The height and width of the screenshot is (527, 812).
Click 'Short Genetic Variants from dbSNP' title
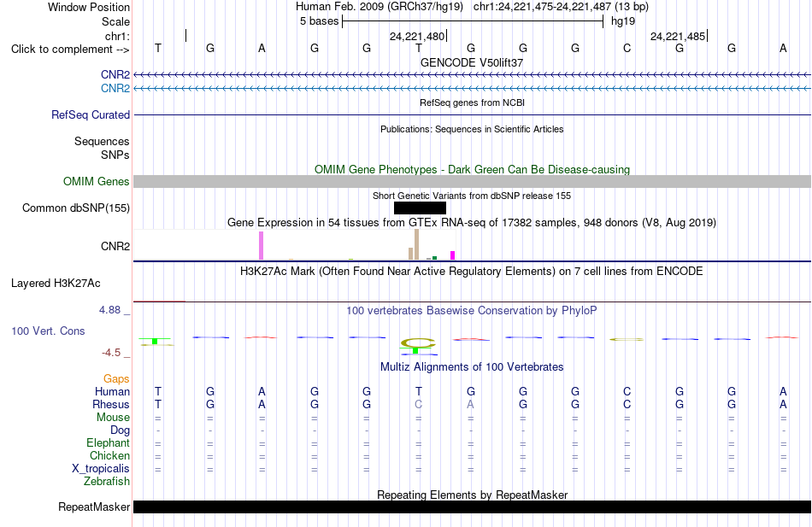click(472, 196)
